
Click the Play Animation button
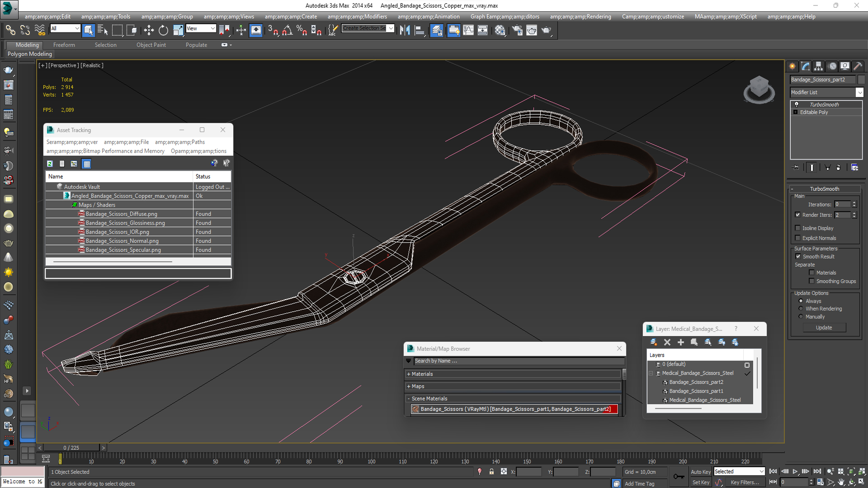coord(795,471)
